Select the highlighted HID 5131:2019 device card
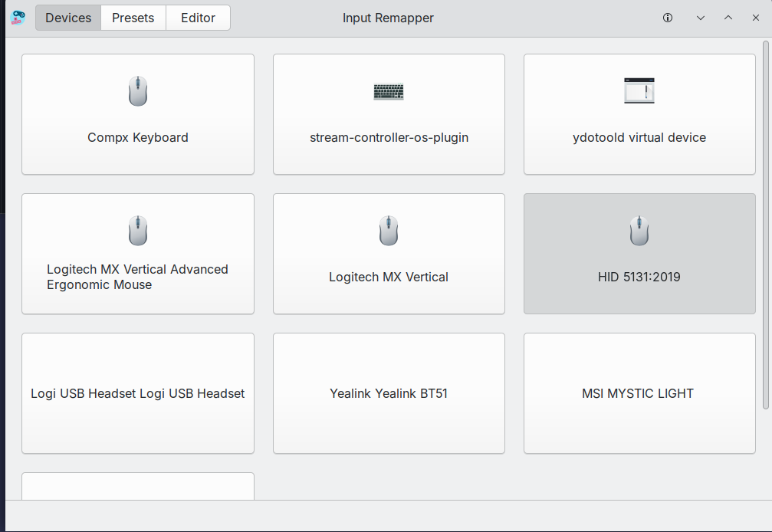The width and height of the screenshot is (772, 532). pos(639,254)
